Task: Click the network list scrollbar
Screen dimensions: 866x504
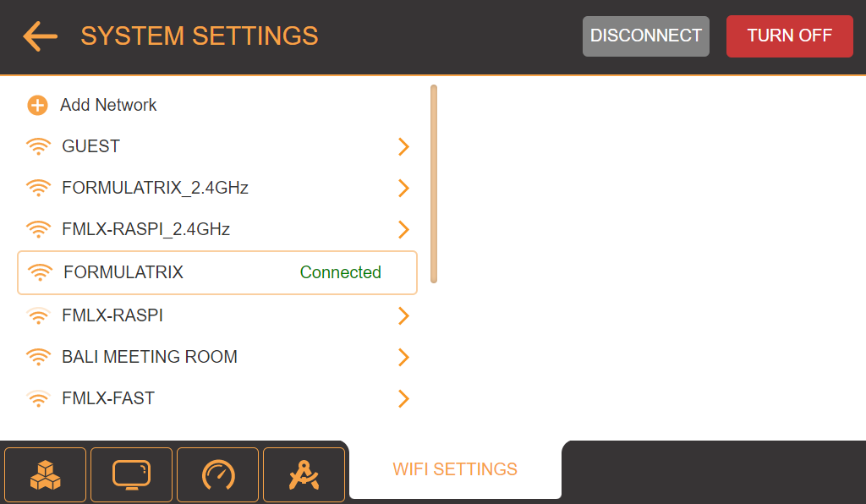Action: click(434, 184)
